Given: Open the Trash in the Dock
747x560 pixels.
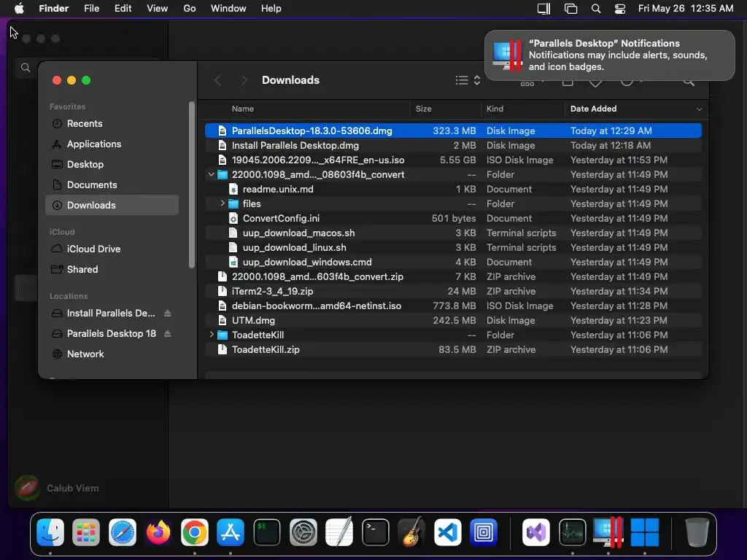Looking at the screenshot, I should 697,532.
